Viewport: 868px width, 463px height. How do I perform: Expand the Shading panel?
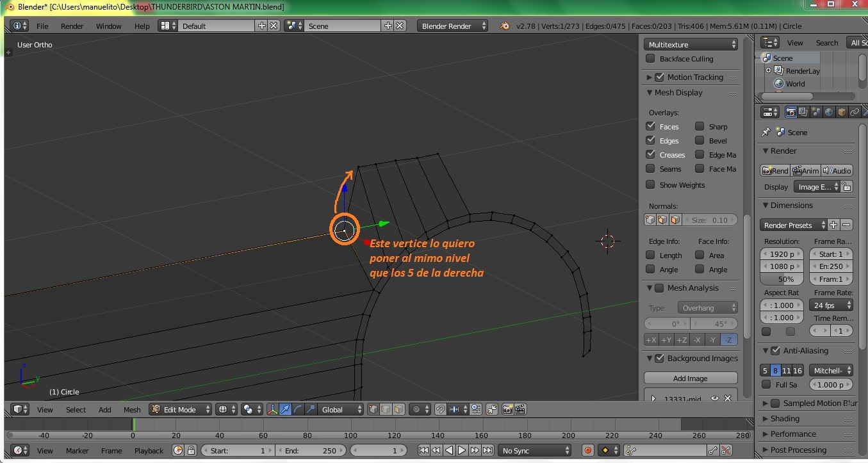tap(785, 418)
